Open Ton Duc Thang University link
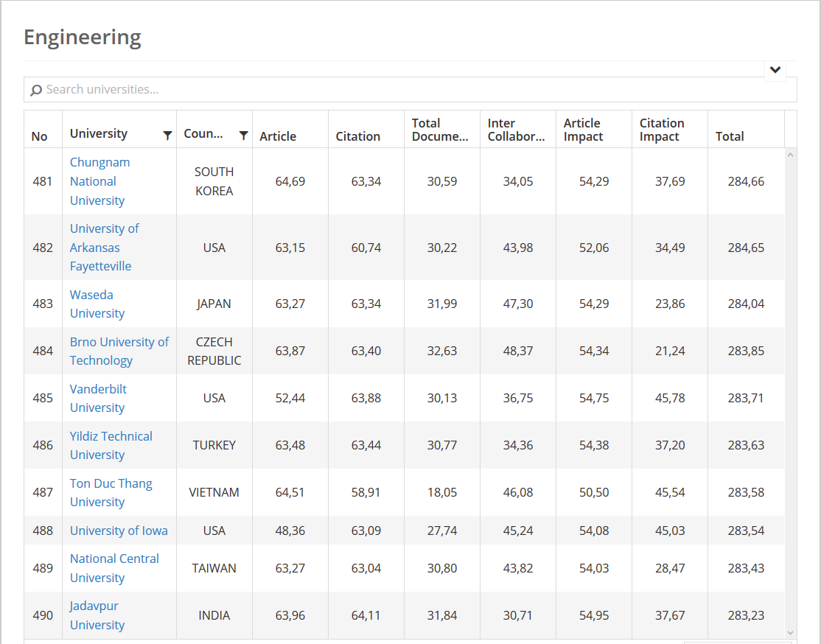The width and height of the screenshot is (821, 644). click(111, 492)
